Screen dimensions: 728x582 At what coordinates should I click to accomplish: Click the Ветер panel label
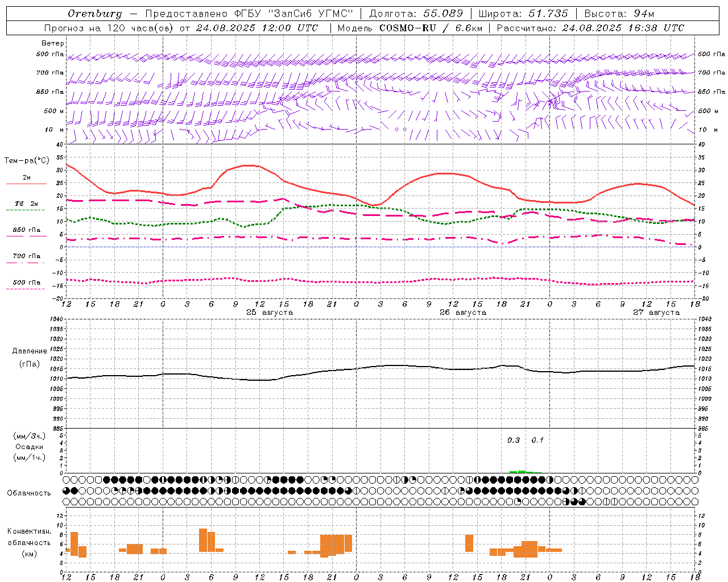53,43
